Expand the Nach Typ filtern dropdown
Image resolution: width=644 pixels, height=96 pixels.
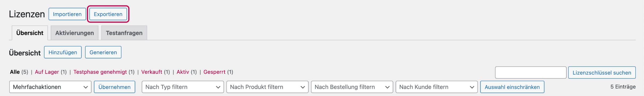[183, 87]
